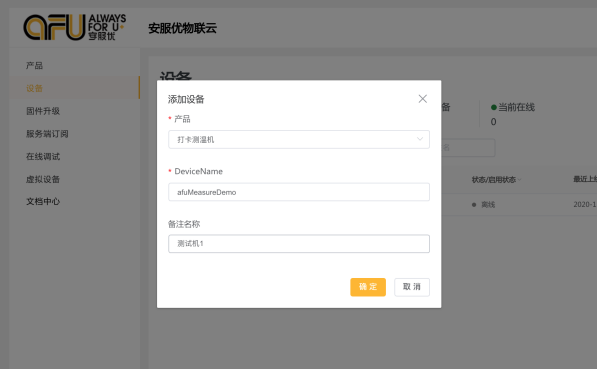Click the 安服优物联云 title
597x369 pixels.
pos(182,28)
